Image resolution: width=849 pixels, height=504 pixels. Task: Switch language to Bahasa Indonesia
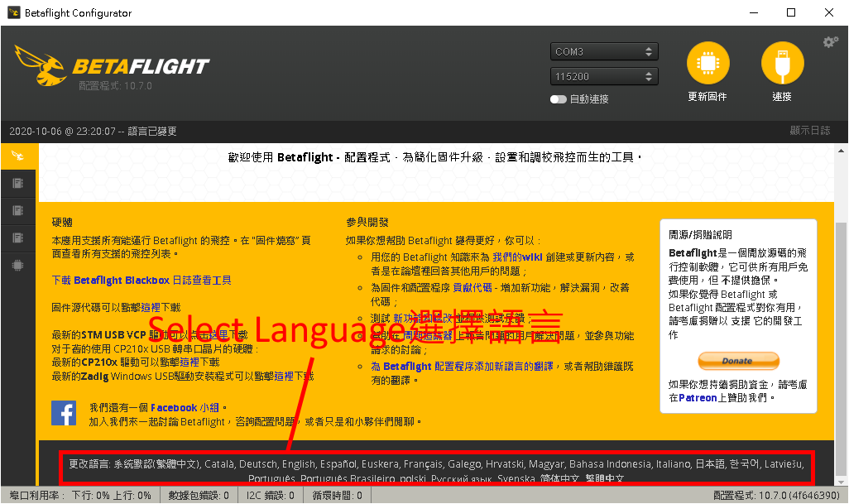(x=610, y=464)
